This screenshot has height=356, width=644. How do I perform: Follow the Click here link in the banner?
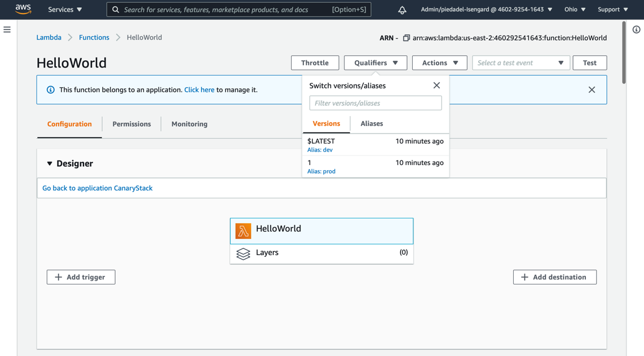[199, 90]
